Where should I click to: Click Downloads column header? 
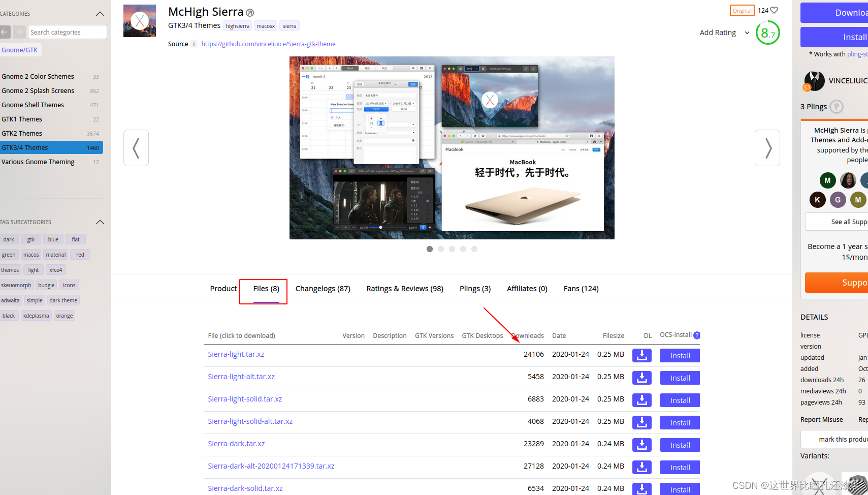pos(527,336)
